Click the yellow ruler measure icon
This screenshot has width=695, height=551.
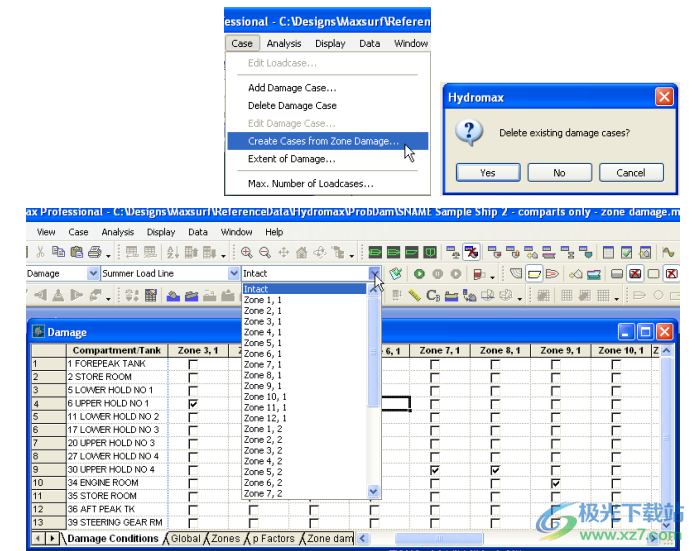pos(414,295)
